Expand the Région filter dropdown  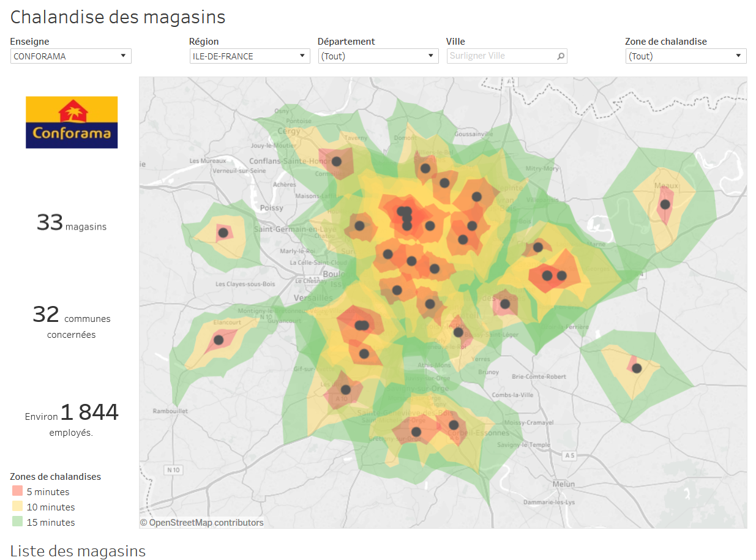click(301, 56)
